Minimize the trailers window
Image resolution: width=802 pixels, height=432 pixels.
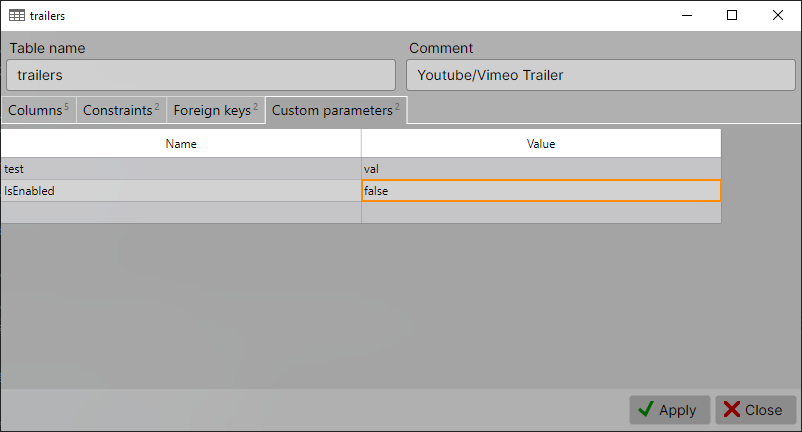pos(687,15)
